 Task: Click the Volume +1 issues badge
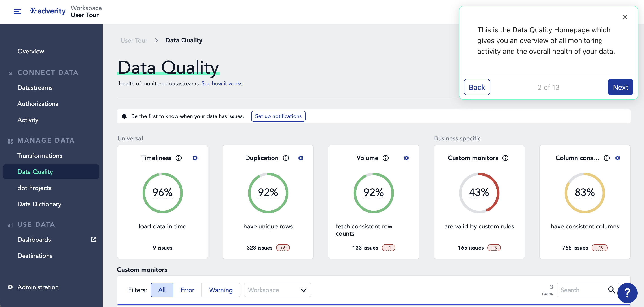tap(389, 248)
